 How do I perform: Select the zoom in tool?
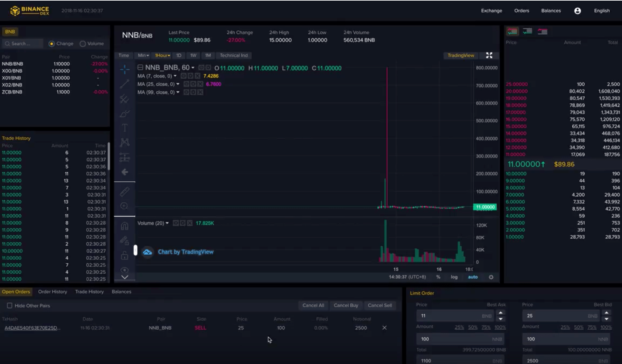(124, 206)
